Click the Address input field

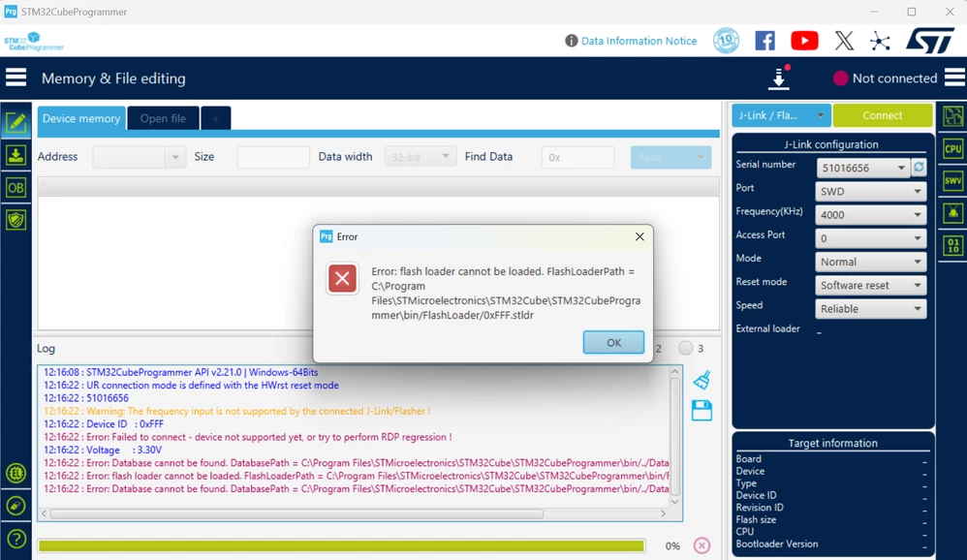pos(130,157)
